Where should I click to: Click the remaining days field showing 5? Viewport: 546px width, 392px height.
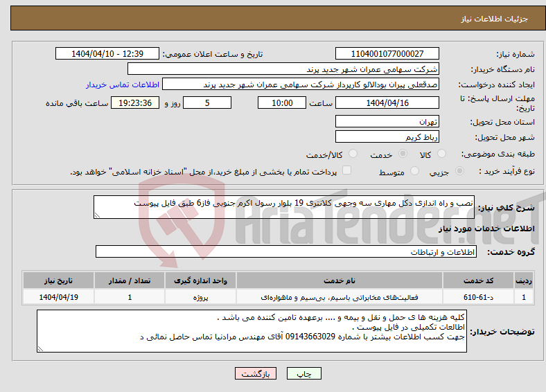point(207,103)
